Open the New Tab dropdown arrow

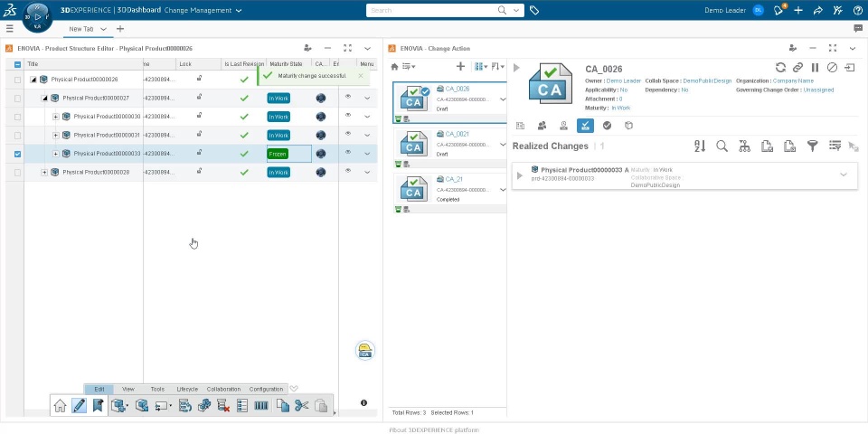coord(103,29)
